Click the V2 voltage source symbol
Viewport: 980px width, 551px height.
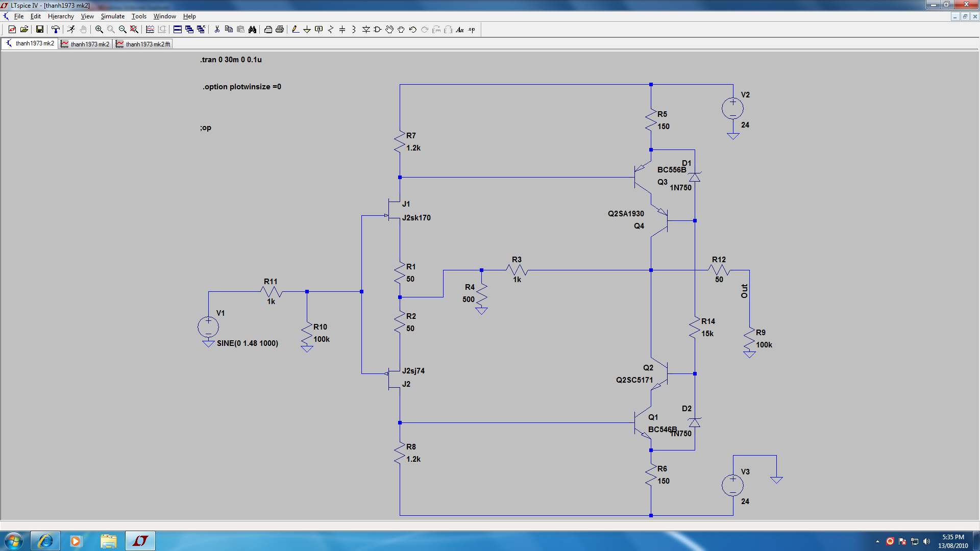coord(732,109)
